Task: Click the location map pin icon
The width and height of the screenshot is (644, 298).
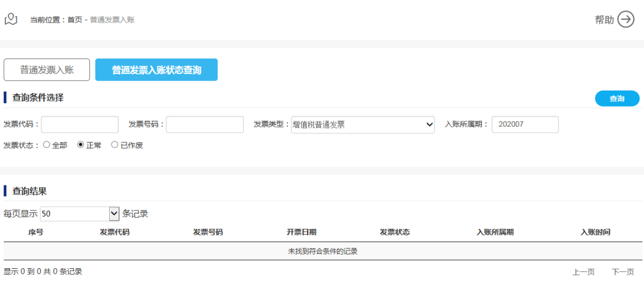Action: coord(11,19)
